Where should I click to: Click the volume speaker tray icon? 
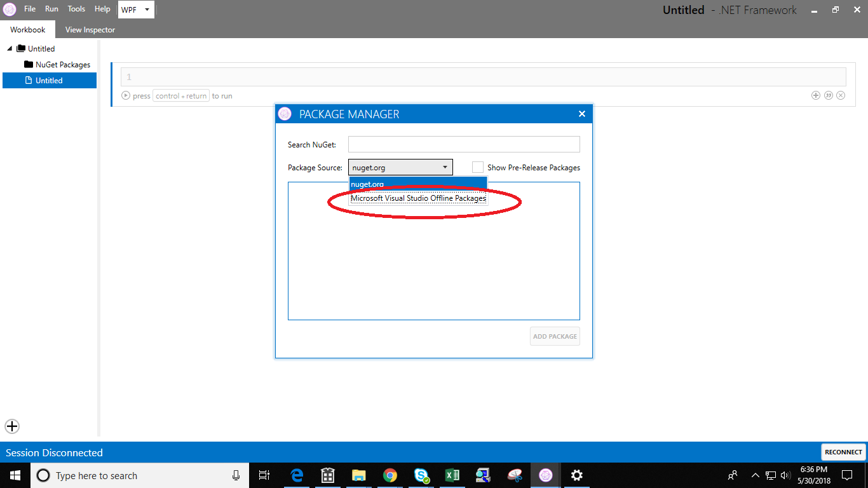[x=785, y=475]
